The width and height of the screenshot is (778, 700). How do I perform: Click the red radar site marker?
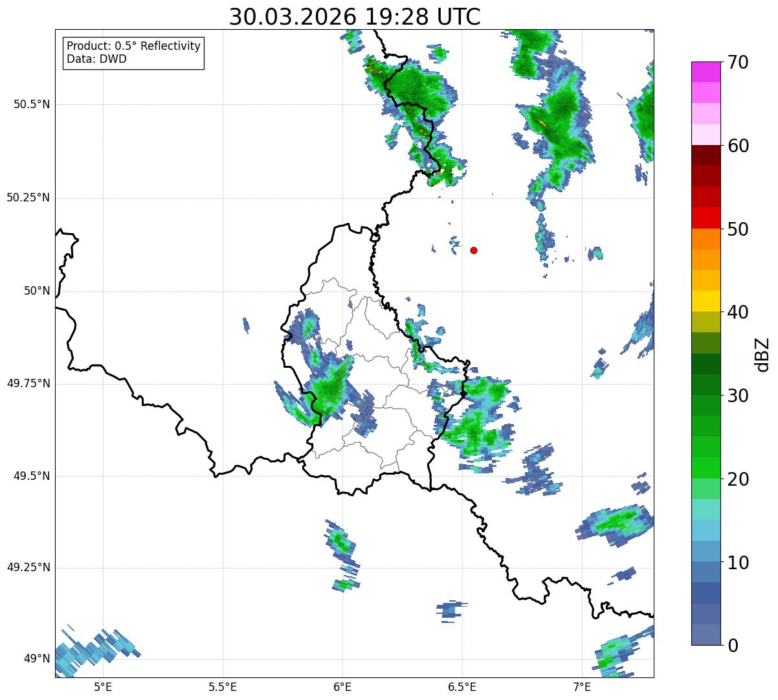tap(474, 250)
